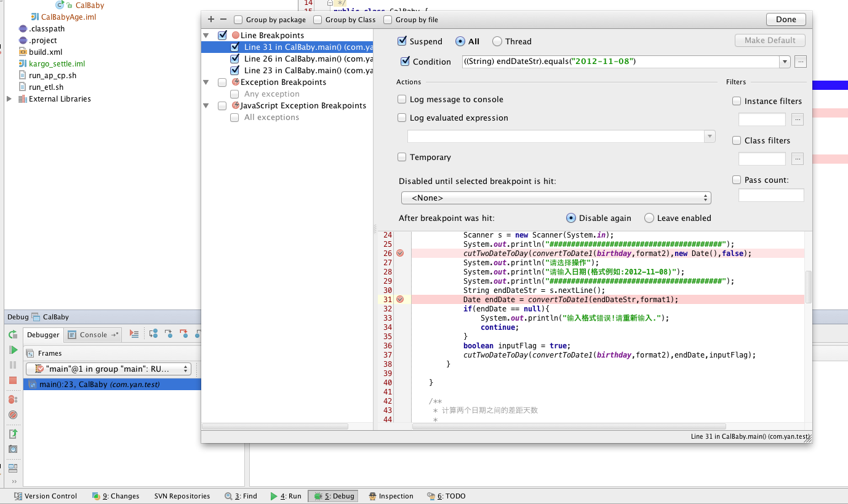Screen dimensions: 848x504
Task: Open the View Breakpoints icon in debug sidebar
Action: pos(13,399)
